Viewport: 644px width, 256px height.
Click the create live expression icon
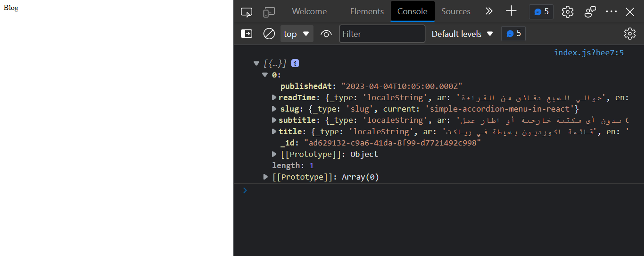click(326, 34)
